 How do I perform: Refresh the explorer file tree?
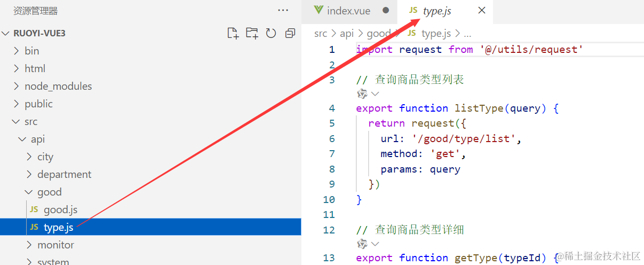pyautogui.click(x=271, y=33)
